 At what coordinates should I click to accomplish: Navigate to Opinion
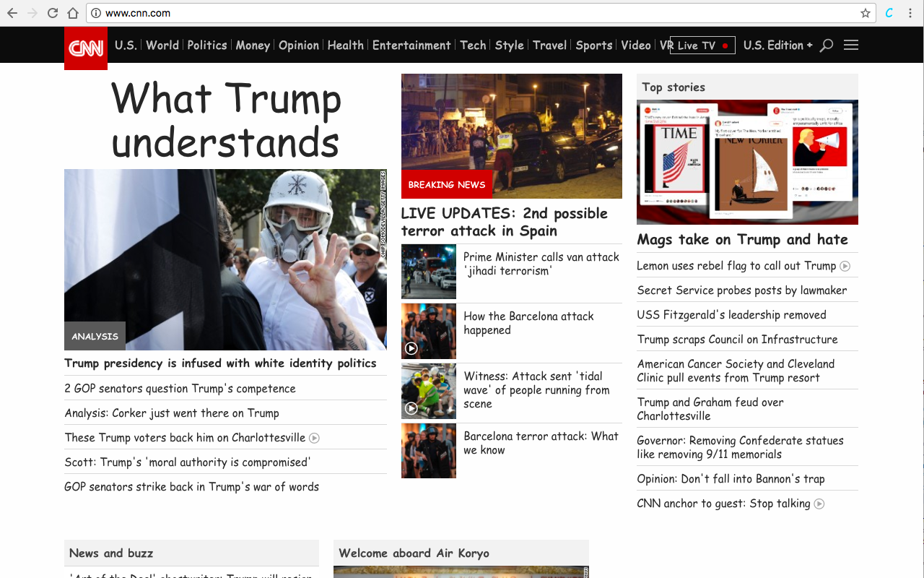click(299, 45)
